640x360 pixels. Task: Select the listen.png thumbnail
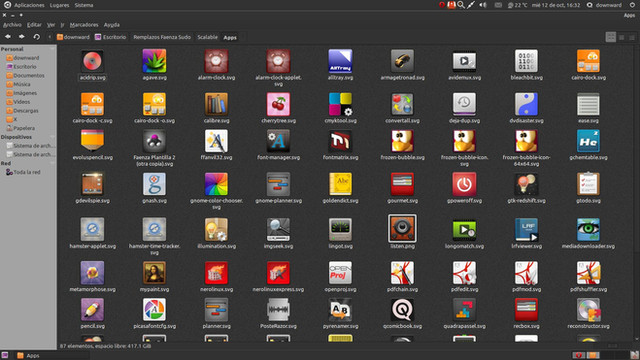pyautogui.click(x=402, y=229)
